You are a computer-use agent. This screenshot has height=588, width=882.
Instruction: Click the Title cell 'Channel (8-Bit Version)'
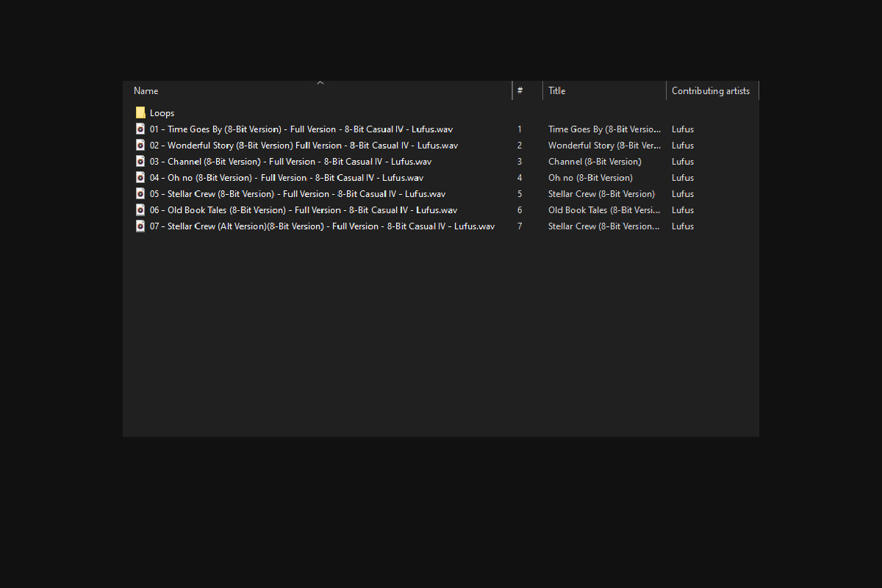[595, 162]
